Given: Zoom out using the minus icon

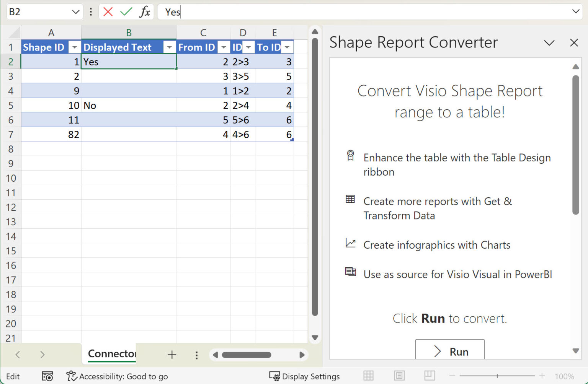Looking at the screenshot, I should [452, 376].
